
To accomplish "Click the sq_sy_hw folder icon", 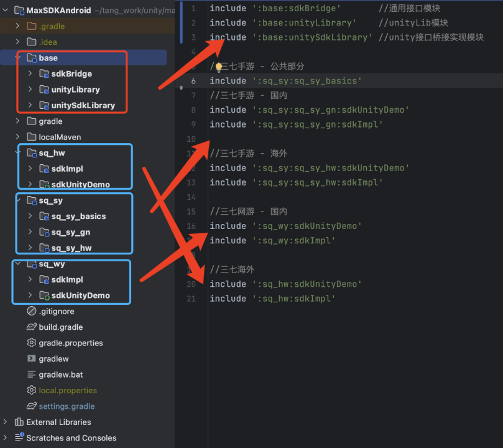I will [44, 248].
